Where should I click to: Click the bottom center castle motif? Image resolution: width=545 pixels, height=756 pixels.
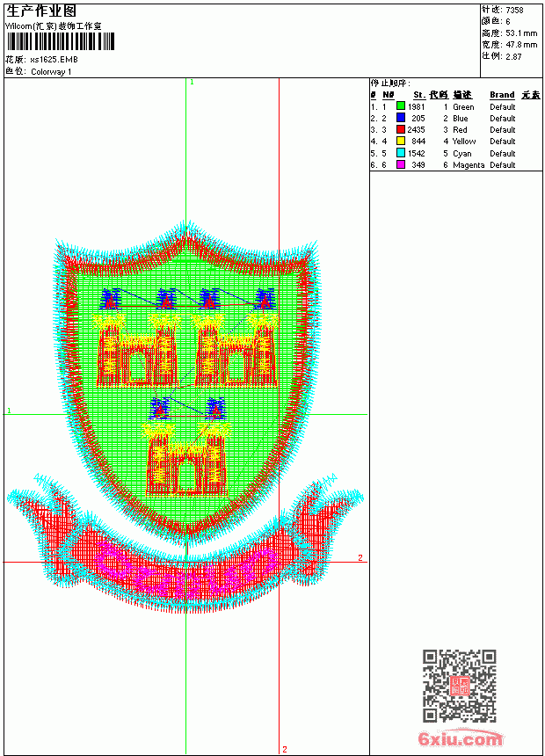[186, 461]
